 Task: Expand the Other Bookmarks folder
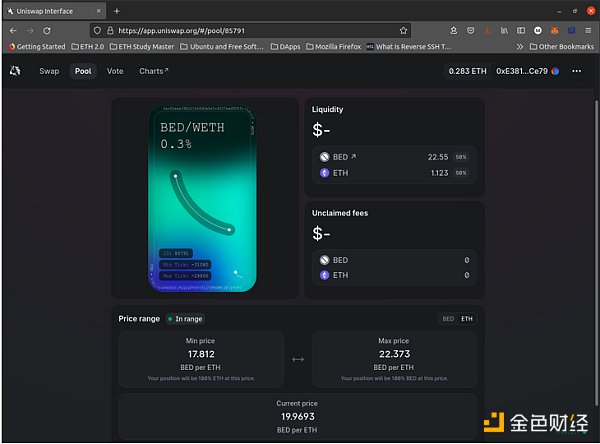coord(561,46)
